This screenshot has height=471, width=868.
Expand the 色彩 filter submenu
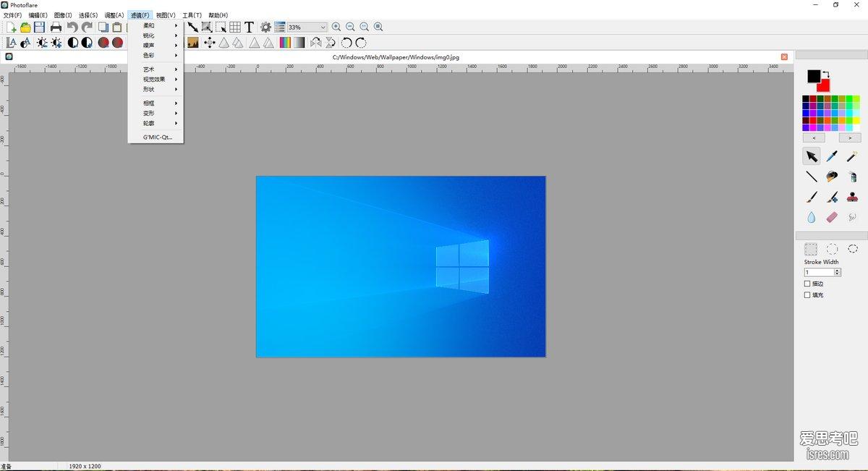click(156, 55)
